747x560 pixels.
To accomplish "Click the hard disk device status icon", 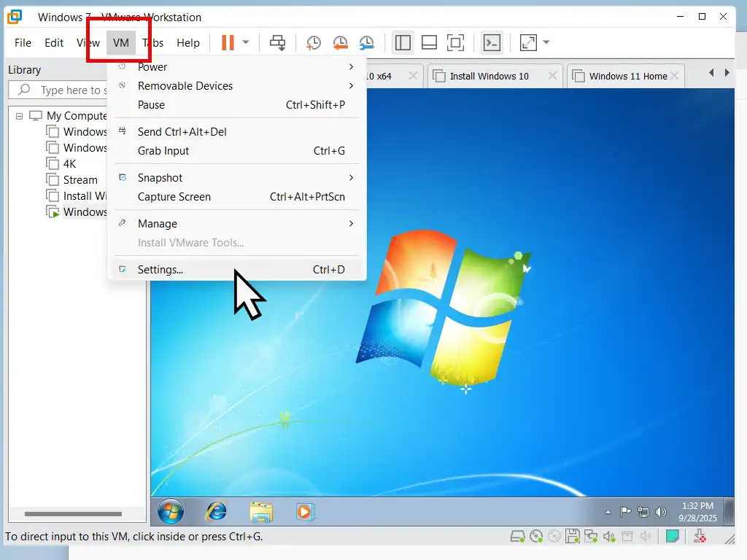I will pos(517,537).
